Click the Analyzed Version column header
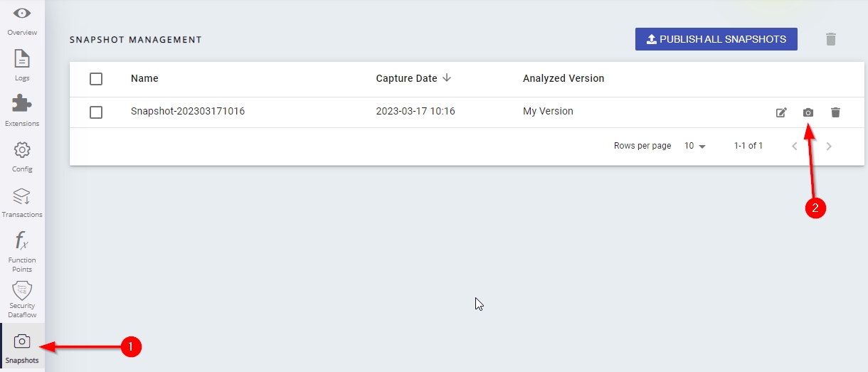The image size is (868, 372). click(x=563, y=78)
